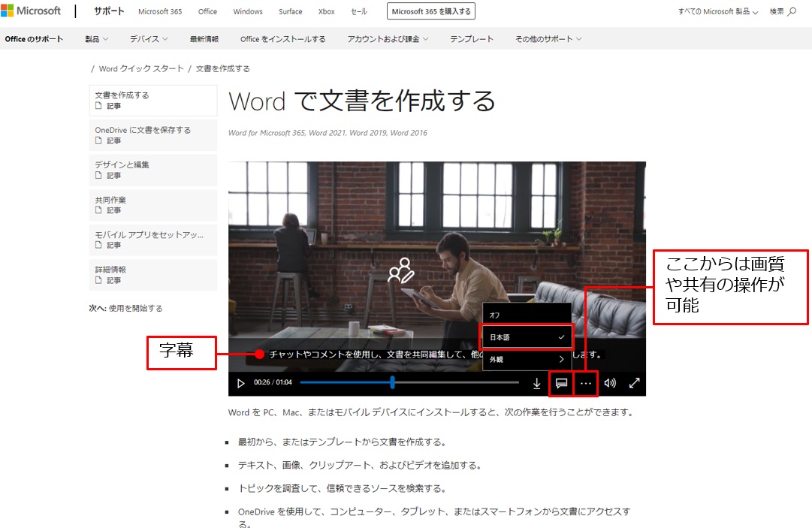Open OneDrive に文書を保存する article
The height and width of the screenshot is (528, 812).
[x=153, y=135]
